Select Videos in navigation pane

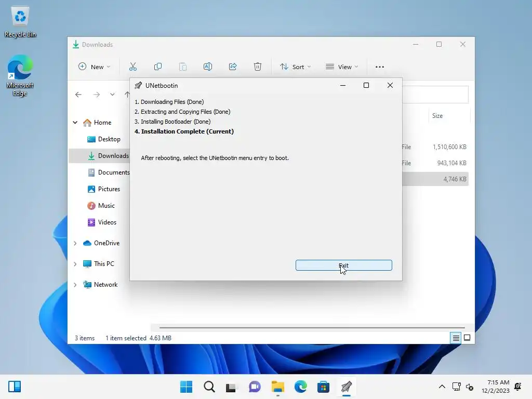102,222
